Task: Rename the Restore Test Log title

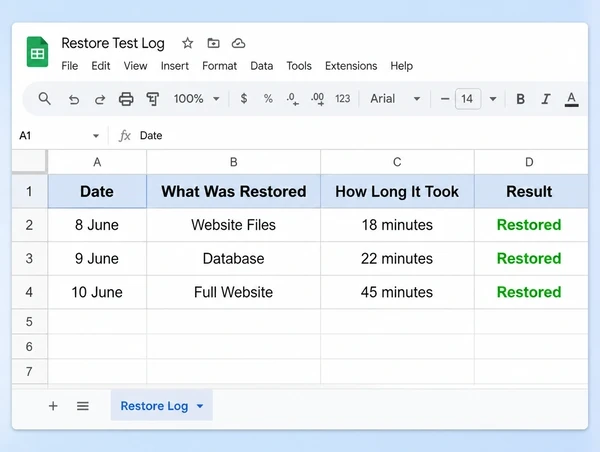Action: click(113, 43)
